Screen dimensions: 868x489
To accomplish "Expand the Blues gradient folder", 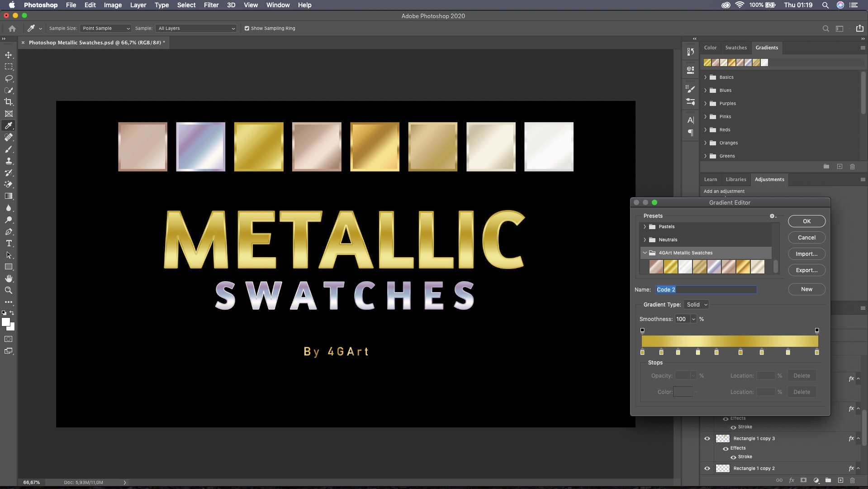I will (705, 90).
